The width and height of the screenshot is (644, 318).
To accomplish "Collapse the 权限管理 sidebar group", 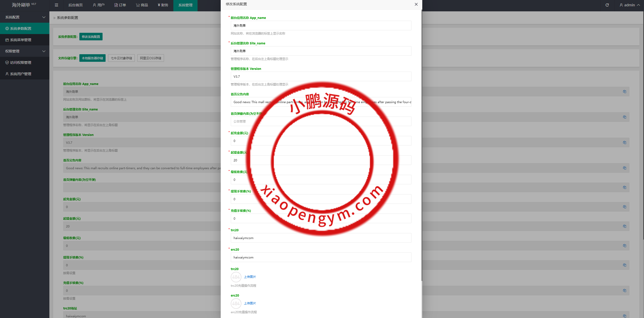I will (x=25, y=51).
